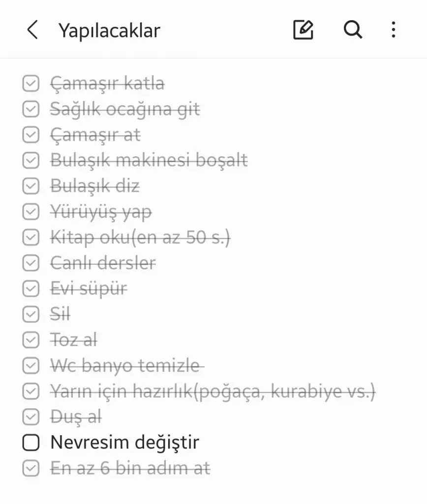Tap the Wc banyo temizle item text
The height and width of the screenshot is (504, 427).
pos(127,366)
